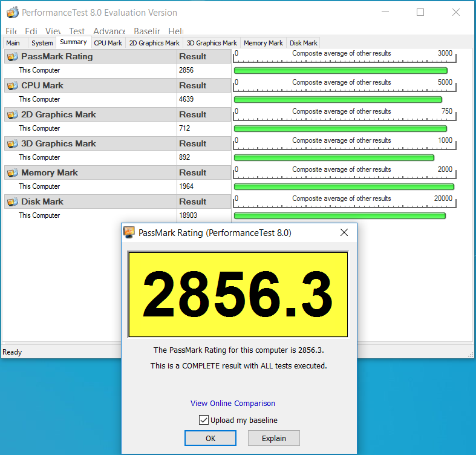Click the PassMark Rating result value 2856
Screen dimensions: 476x455
186,70
